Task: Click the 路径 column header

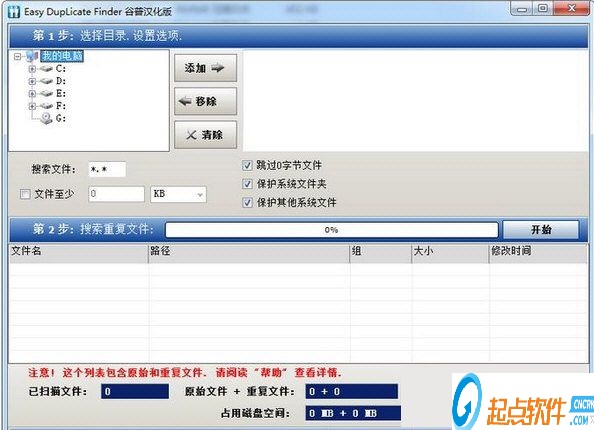Action: (249, 253)
